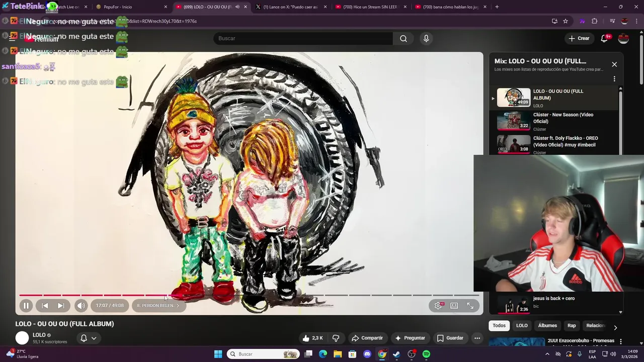The width and height of the screenshot is (644, 362).
Task: Open the notification bell dropdown for LOLO channel
Action: [88, 338]
